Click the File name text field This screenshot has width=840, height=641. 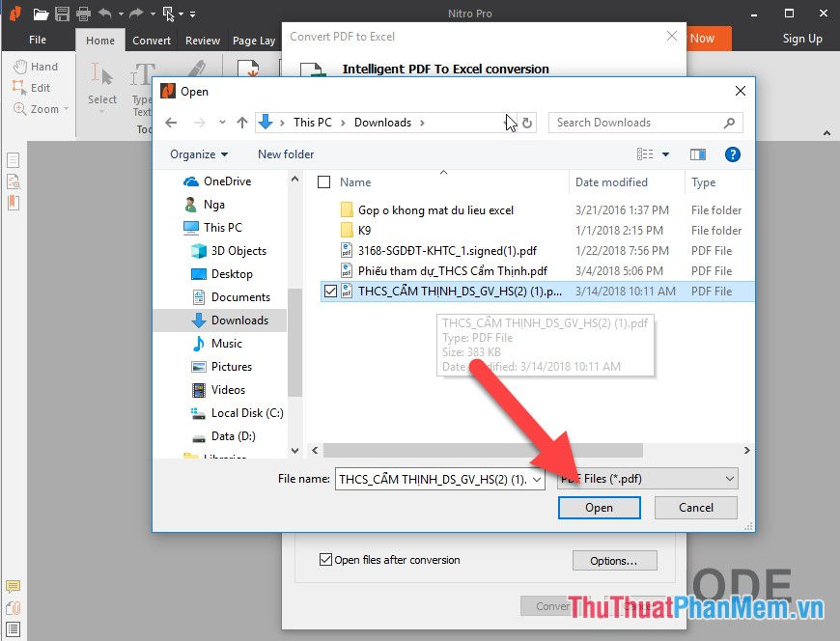[x=433, y=479]
